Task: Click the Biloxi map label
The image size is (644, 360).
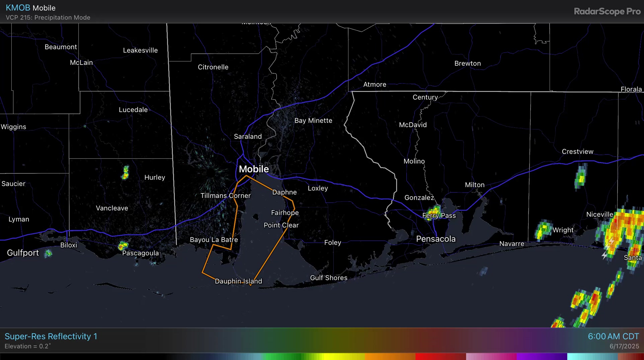Action: pos(69,245)
